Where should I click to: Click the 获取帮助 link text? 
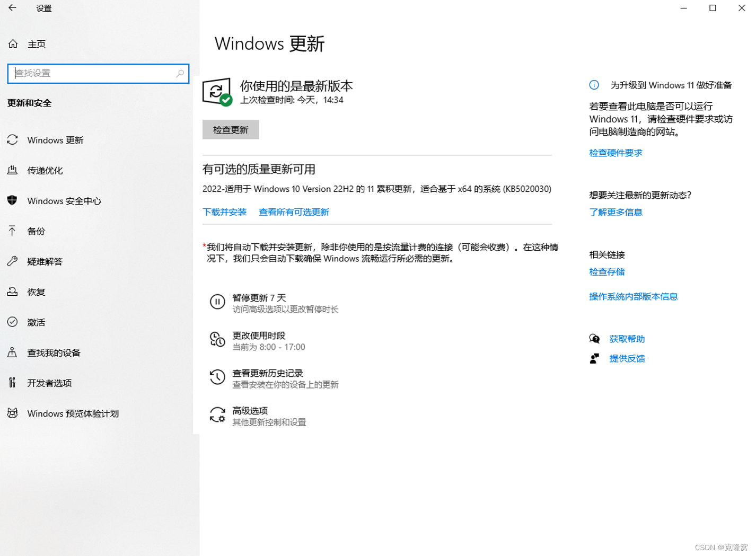[627, 339]
